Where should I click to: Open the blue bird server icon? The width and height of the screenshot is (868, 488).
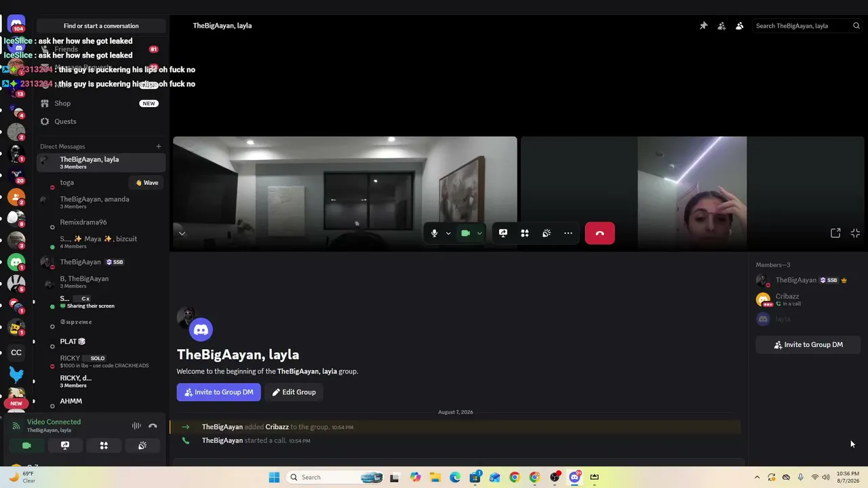pos(16,374)
